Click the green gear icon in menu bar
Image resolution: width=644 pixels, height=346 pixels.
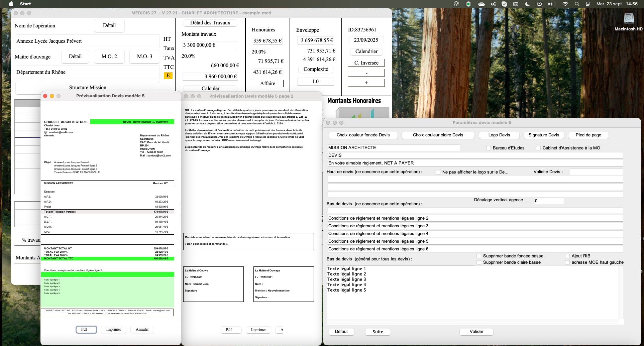(468, 4)
